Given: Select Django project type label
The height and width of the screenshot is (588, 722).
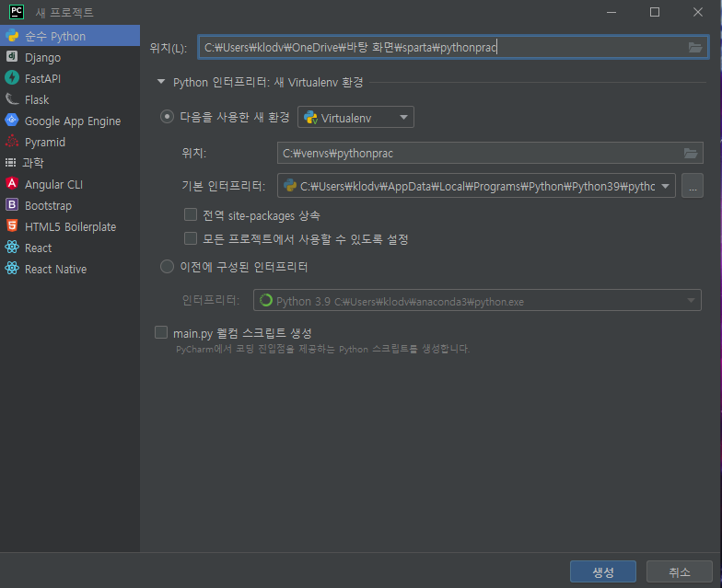Looking at the screenshot, I should point(42,57).
